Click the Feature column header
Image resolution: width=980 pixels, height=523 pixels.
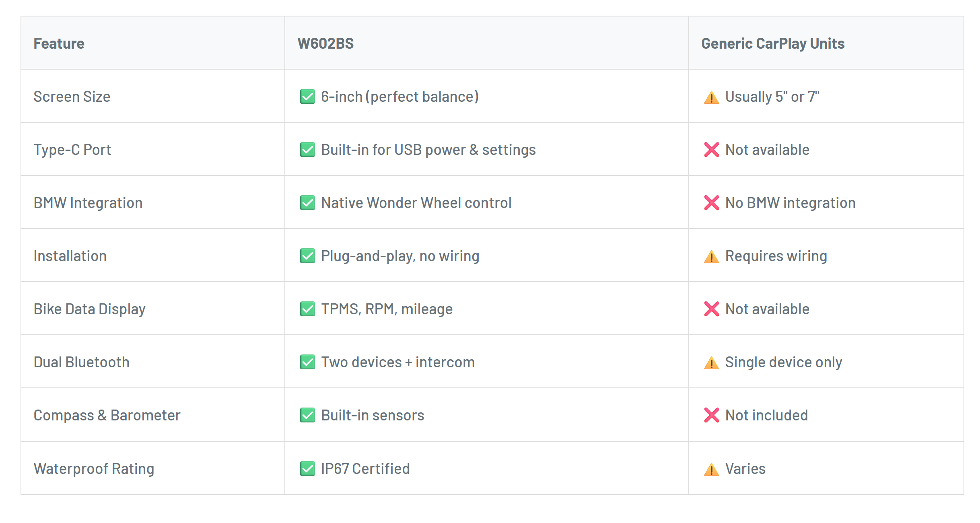coord(59,43)
